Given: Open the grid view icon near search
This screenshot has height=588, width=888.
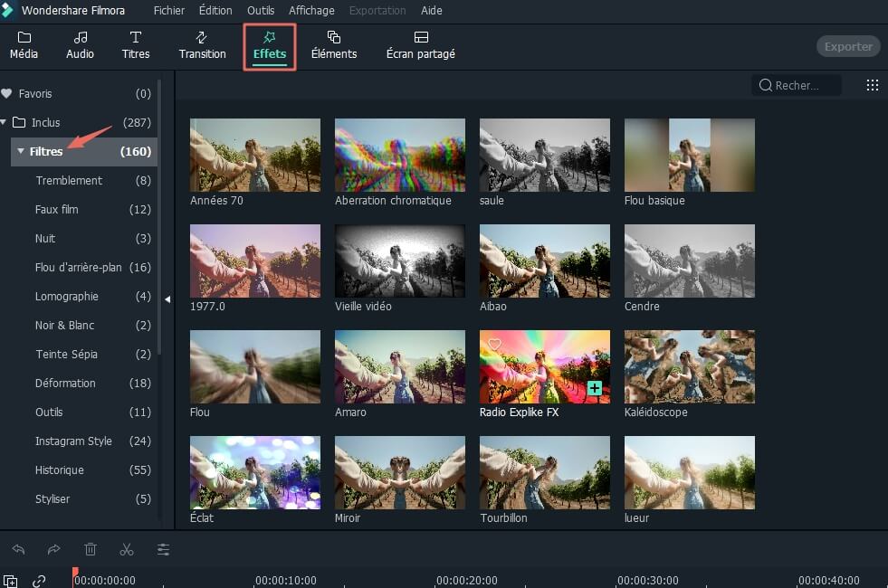Looking at the screenshot, I should tap(873, 84).
